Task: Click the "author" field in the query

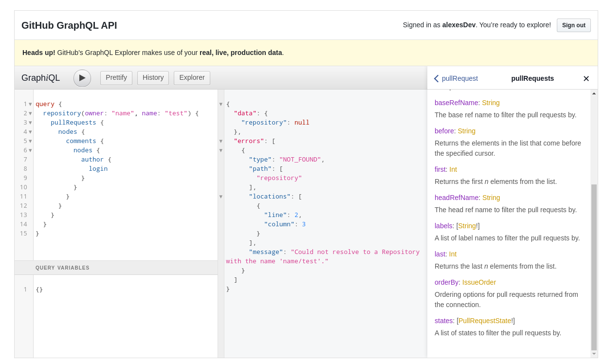Action: (x=92, y=160)
